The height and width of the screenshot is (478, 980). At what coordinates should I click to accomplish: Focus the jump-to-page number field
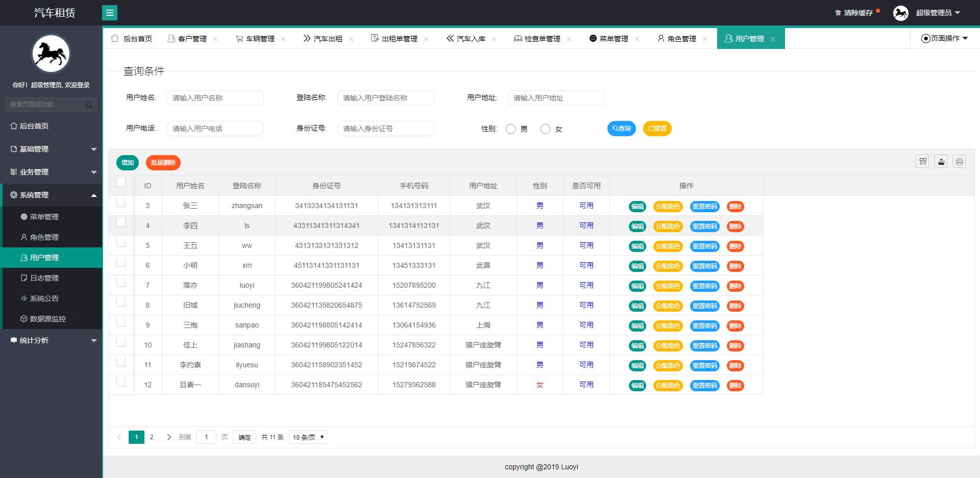pyautogui.click(x=206, y=437)
